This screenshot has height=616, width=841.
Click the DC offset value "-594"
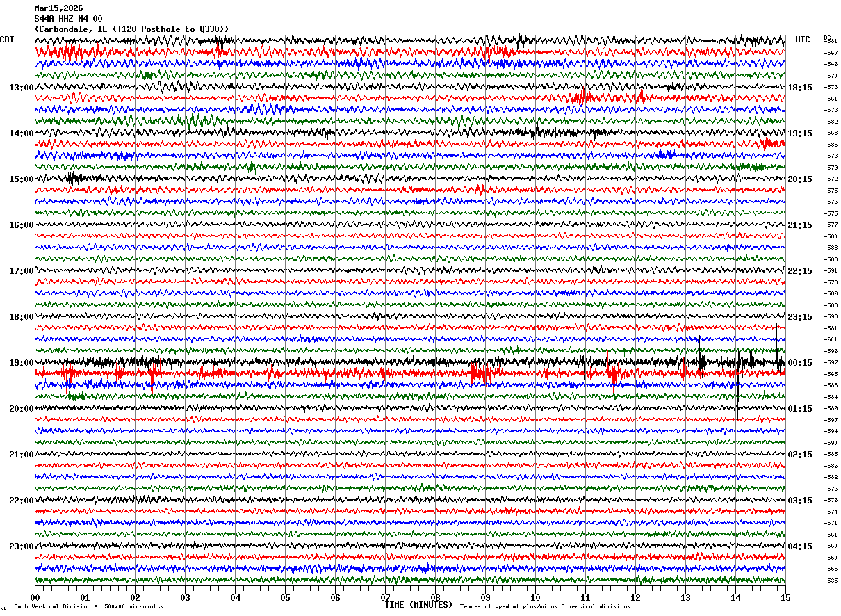[831, 431]
